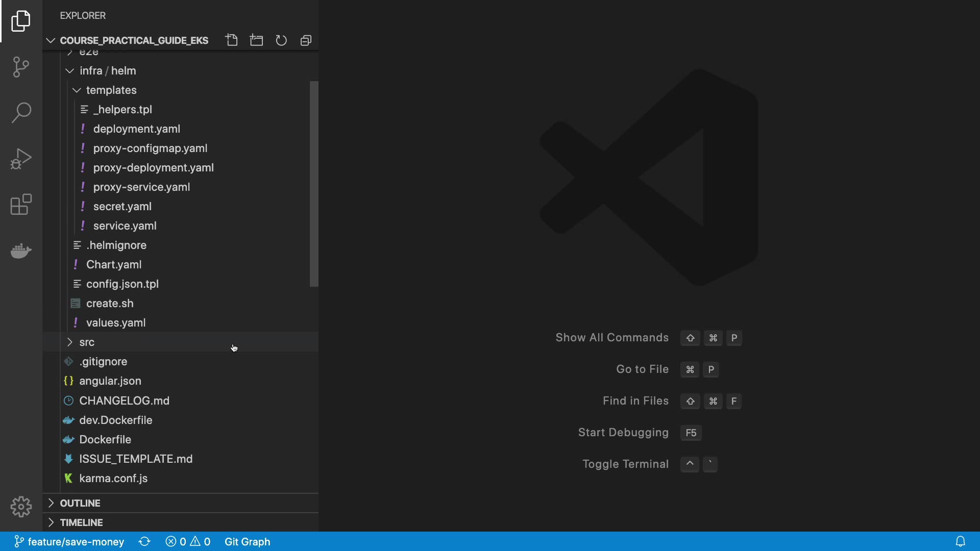
Task: Open the Docker view
Action: point(21,251)
